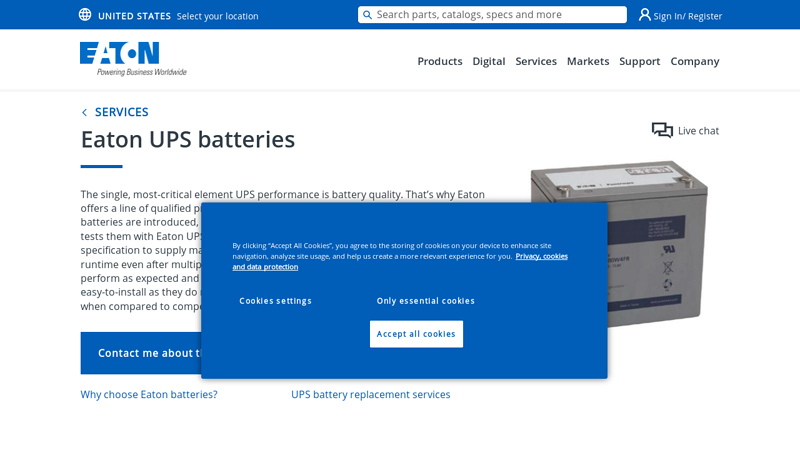Click the Live chat bubble icon
800x450 pixels.
[x=662, y=130]
